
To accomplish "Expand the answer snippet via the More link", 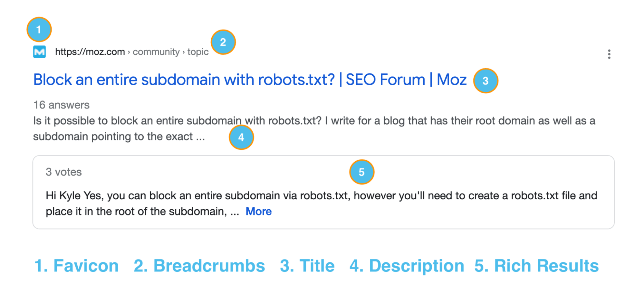I will point(258,211).
